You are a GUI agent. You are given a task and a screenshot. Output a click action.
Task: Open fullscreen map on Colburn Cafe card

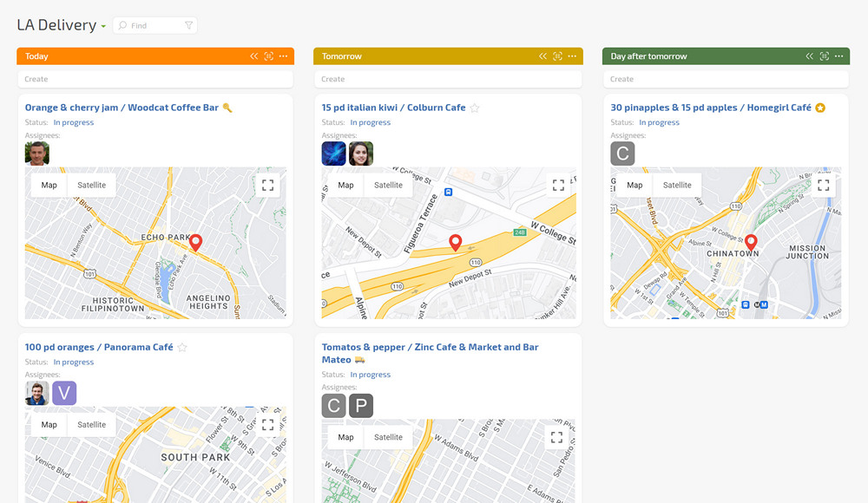558,185
